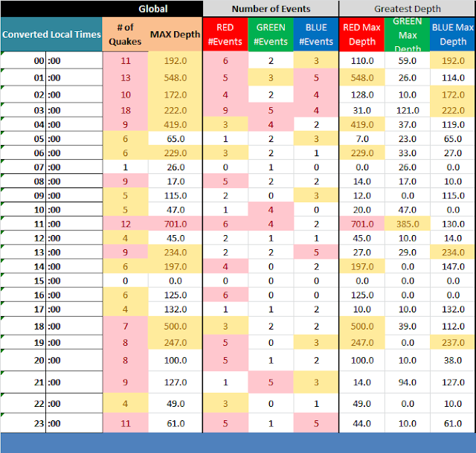The width and height of the screenshot is (476, 453).
Task: Click hour cell 12 in local times
Action: [x=23, y=238]
